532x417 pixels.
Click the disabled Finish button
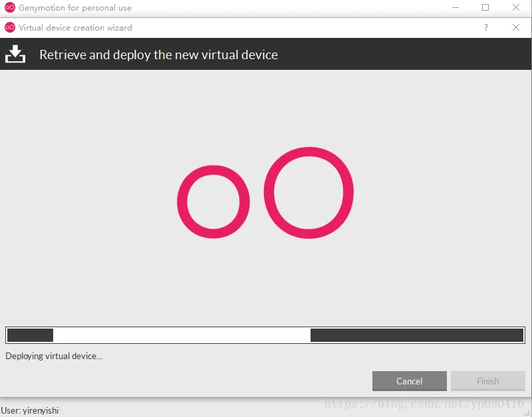pos(487,381)
